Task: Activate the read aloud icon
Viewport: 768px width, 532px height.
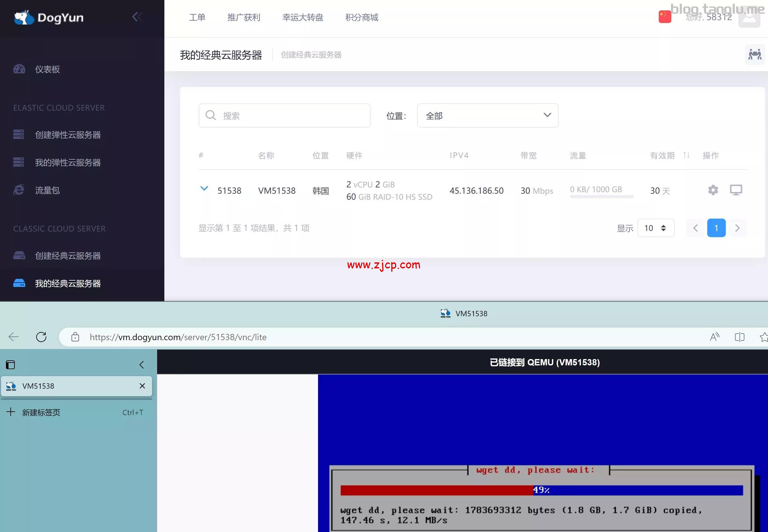Action: coord(714,337)
